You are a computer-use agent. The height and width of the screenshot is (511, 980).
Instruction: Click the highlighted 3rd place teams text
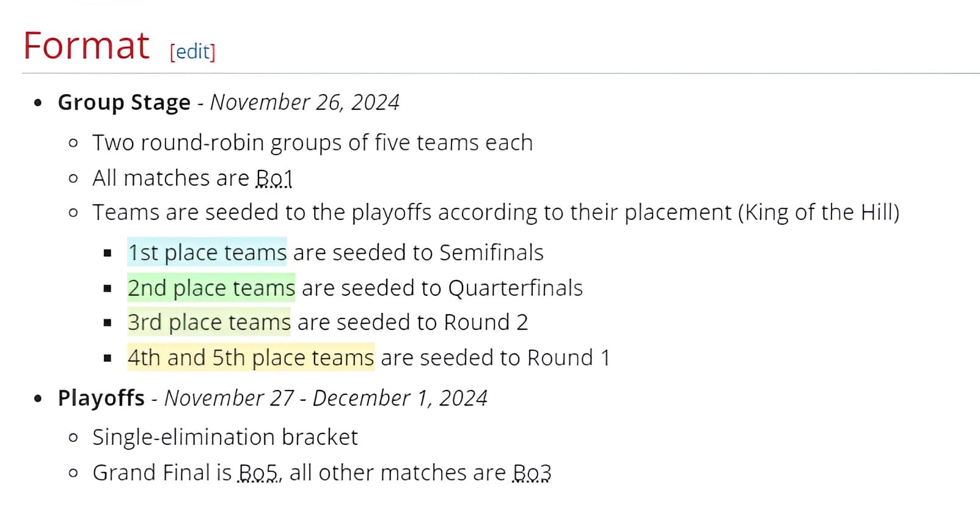[209, 322]
